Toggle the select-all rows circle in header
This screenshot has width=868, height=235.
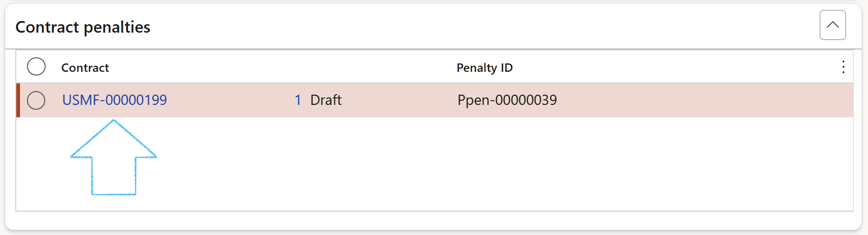[36, 67]
